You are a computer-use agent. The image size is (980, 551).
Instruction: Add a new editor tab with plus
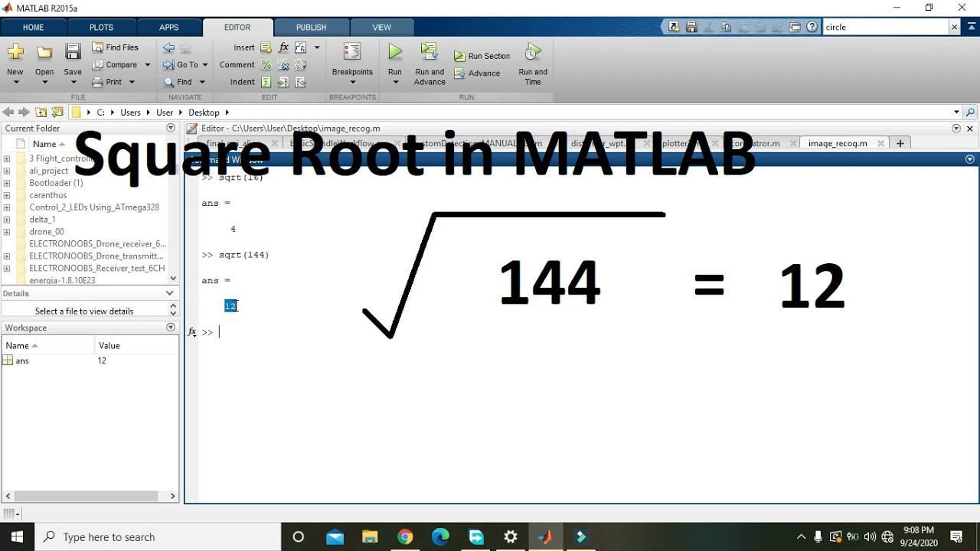[x=900, y=143]
